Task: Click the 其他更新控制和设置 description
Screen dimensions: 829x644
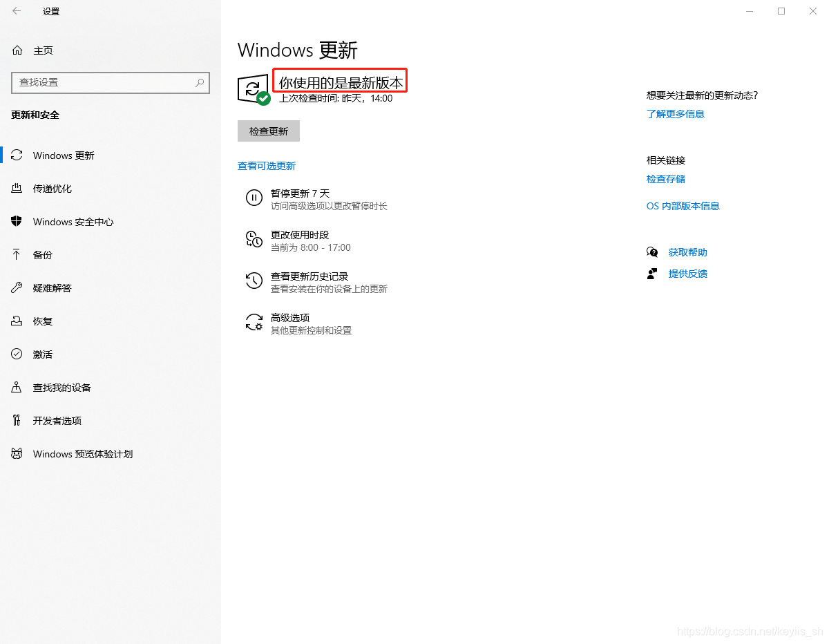Action: pos(312,330)
